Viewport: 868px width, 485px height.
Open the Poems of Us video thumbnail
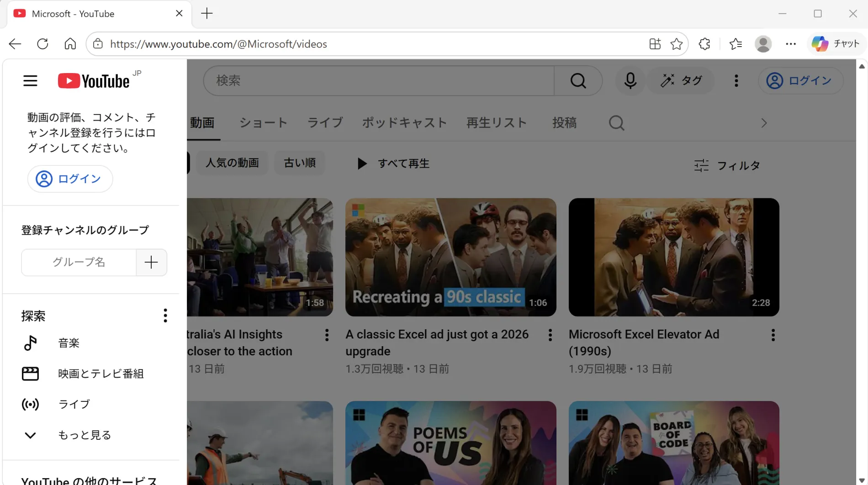450,443
